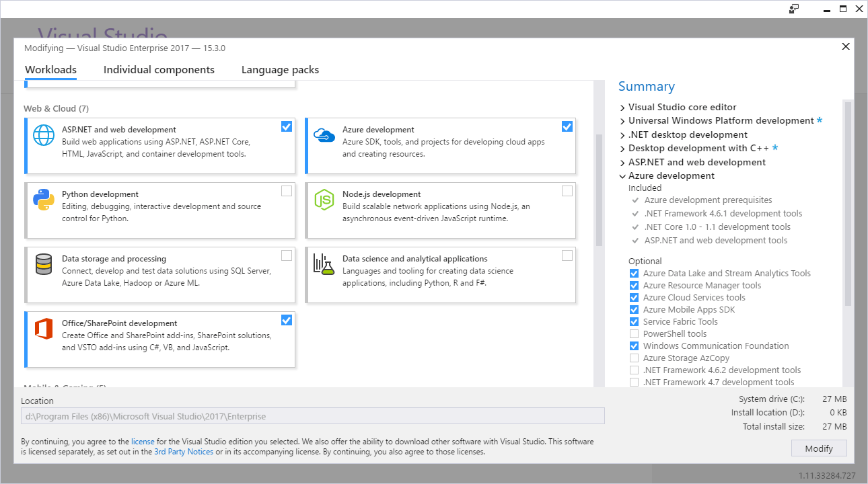Image resolution: width=868 pixels, height=484 pixels.
Task: Click the Azure development cloud icon
Action: tap(324, 136)
